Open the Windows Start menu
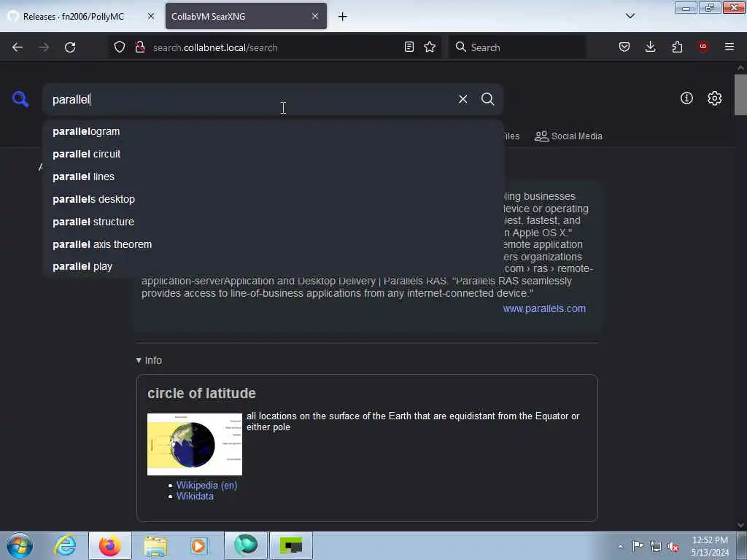 point(19,545)
